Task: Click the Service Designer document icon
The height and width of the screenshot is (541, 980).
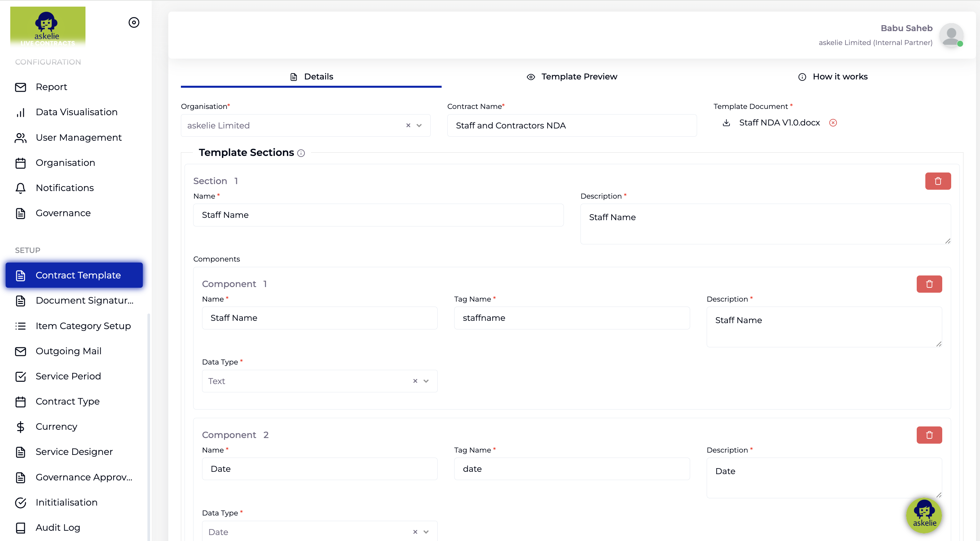Action: tap(21, 452)
